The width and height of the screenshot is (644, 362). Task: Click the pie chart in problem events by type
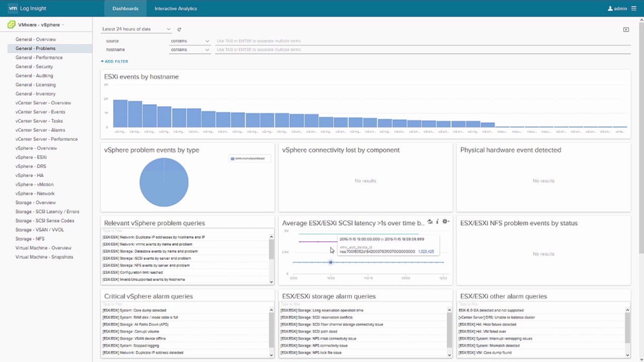click(x=164, y=182)
